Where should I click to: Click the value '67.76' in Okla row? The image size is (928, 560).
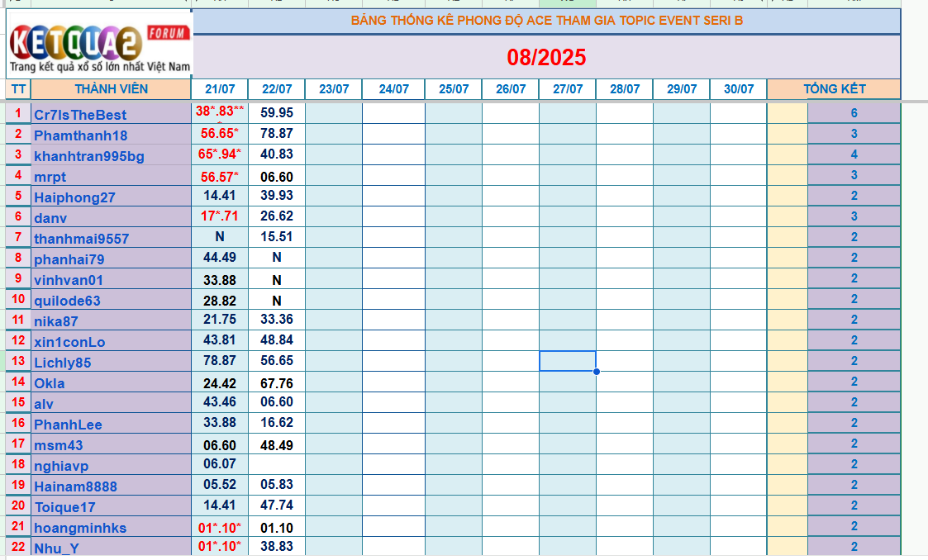coord(276,383)
